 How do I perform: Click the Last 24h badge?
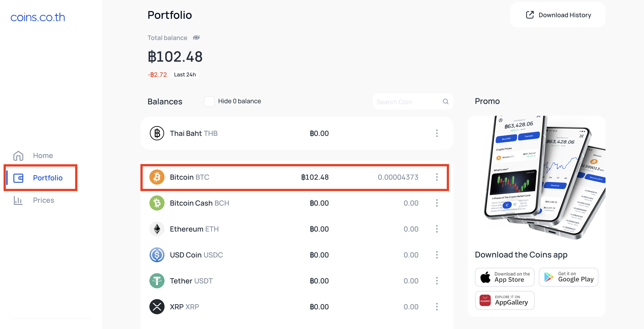[185, 74]
